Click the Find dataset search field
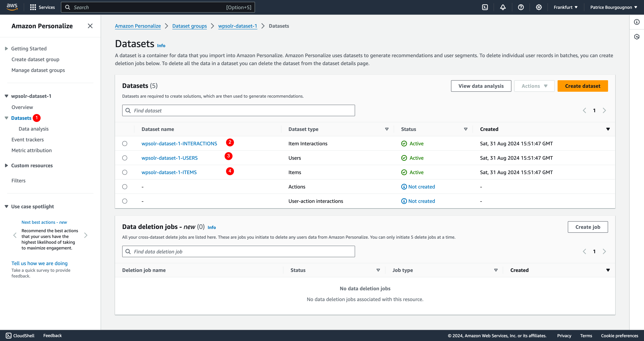This screenshot has height=341, width=644. 238,111
